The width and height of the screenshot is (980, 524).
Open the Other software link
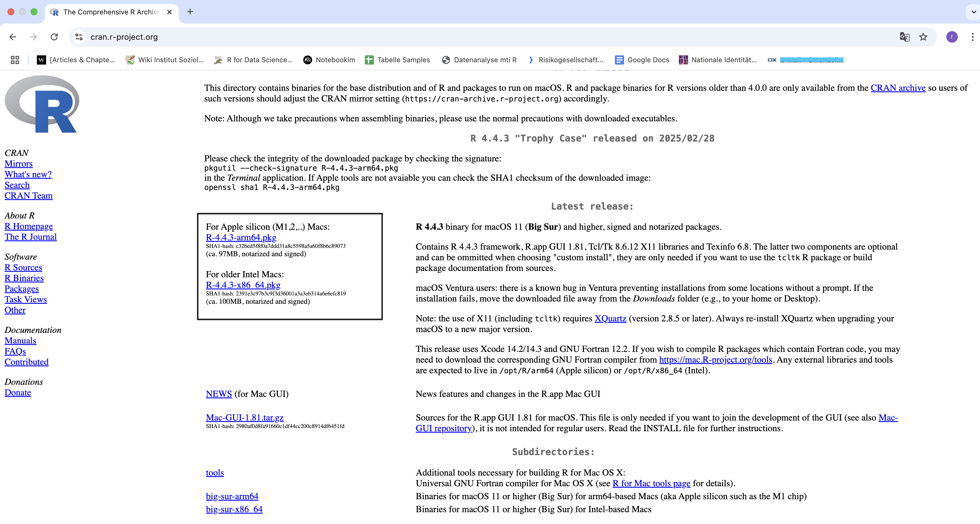15,310
